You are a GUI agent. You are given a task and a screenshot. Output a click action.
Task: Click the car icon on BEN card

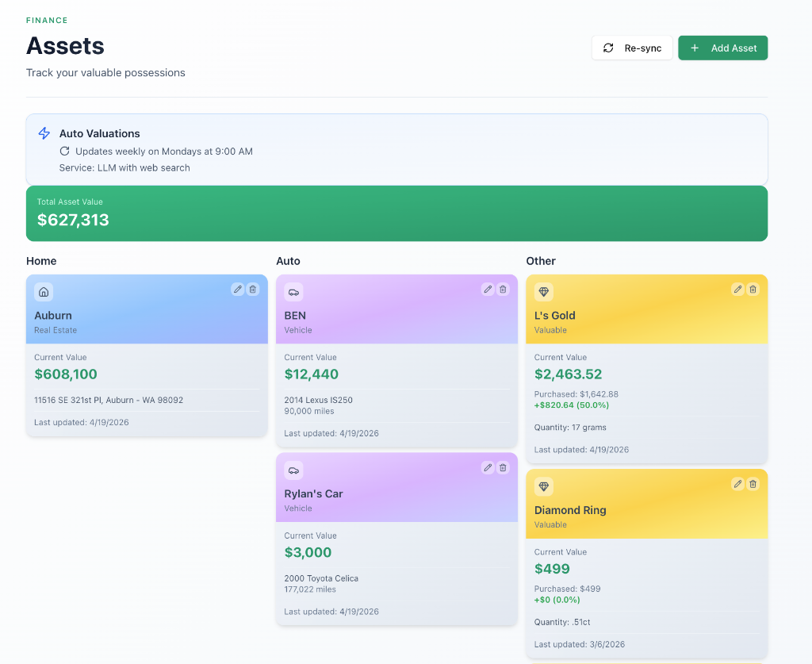tap(293, 292)
